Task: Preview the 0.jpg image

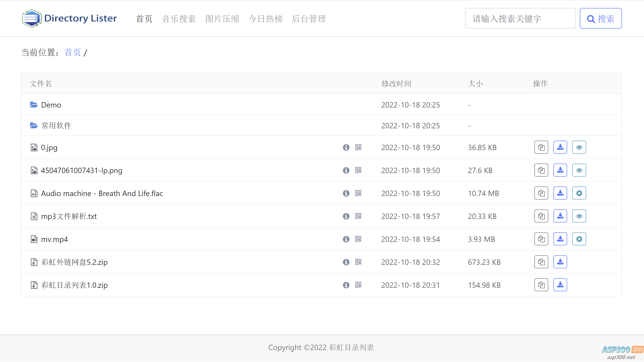Action: point(579,147)
